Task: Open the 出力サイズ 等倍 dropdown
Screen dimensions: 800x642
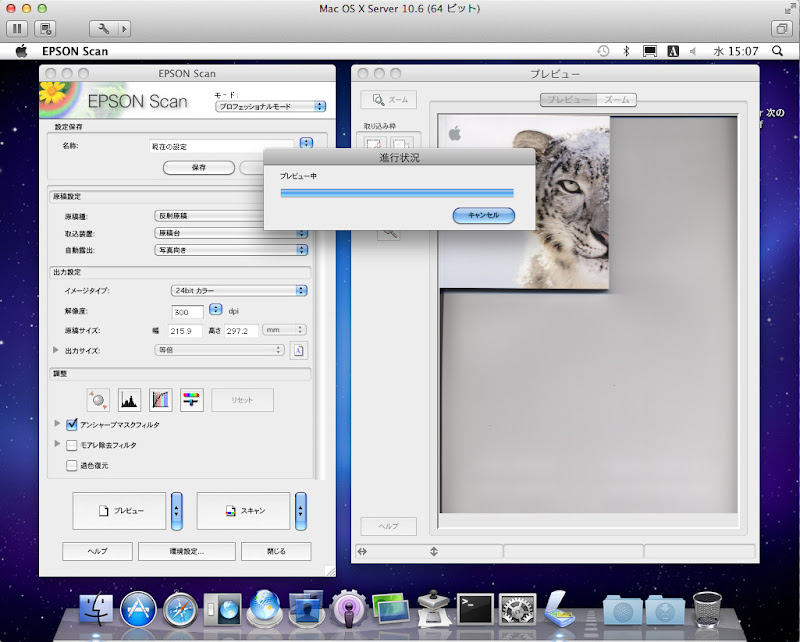Action: [219, 350]
